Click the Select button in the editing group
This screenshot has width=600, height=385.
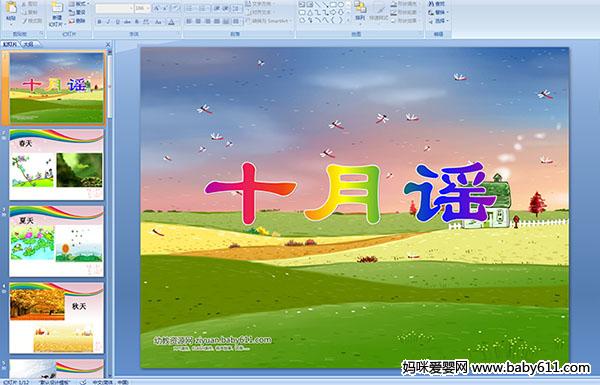click(438, 21)
